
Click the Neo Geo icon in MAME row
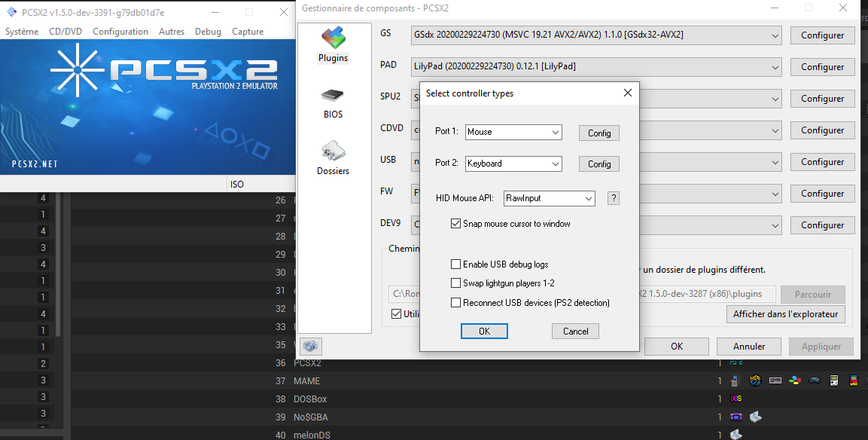coord(755,380)
